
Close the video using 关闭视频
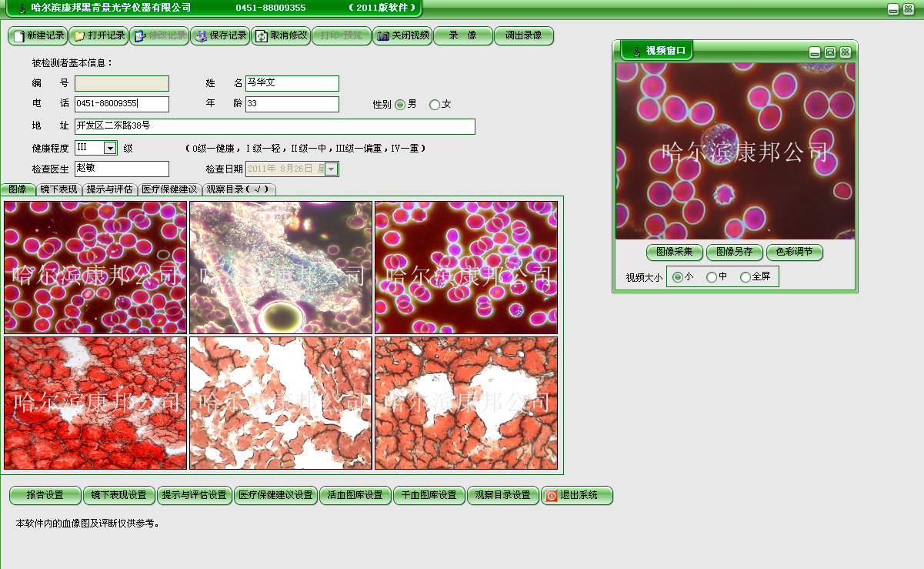pos(402,36)
